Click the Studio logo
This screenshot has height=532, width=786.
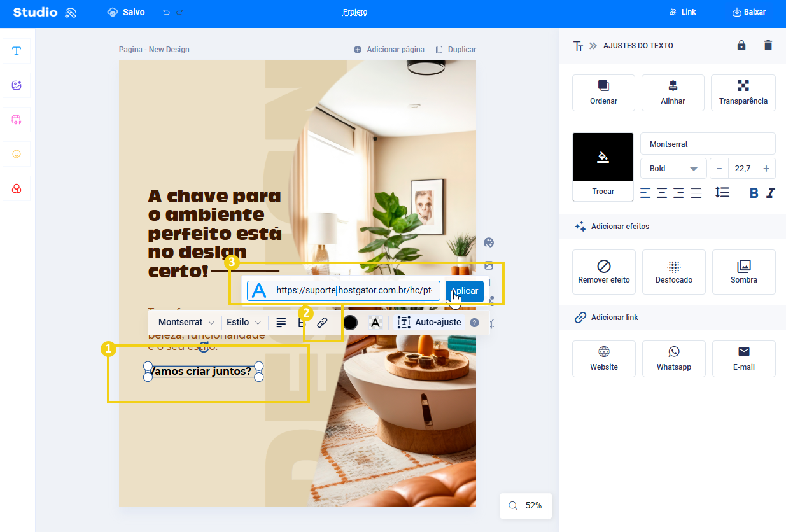(x=45, y=12)
